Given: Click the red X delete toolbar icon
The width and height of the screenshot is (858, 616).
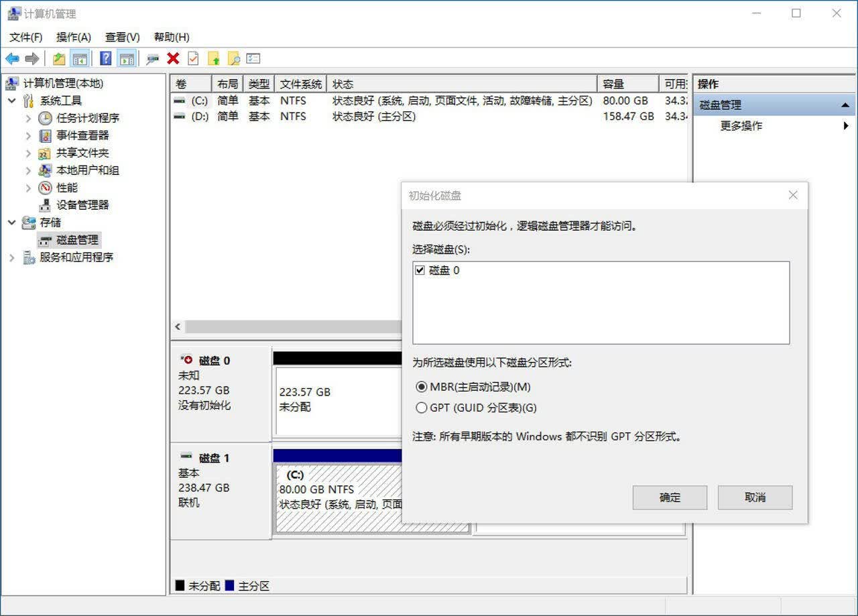Looking at the screenshot, I should point(173,59).
